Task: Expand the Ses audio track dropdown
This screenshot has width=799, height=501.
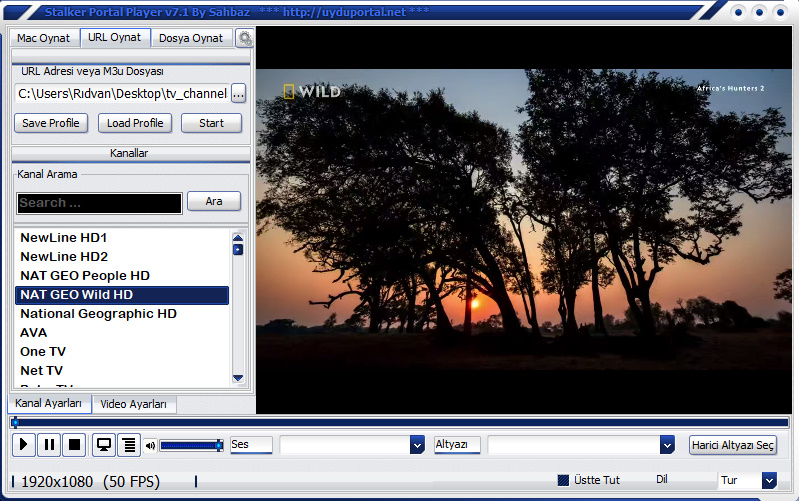Action: 417,445
